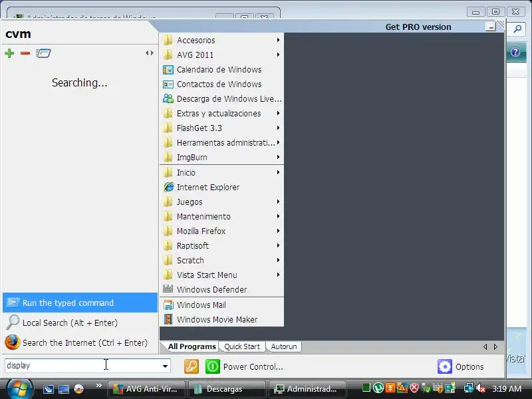Launch Internet Explorer from the list

pyautogui.click(x=221, y=187)
